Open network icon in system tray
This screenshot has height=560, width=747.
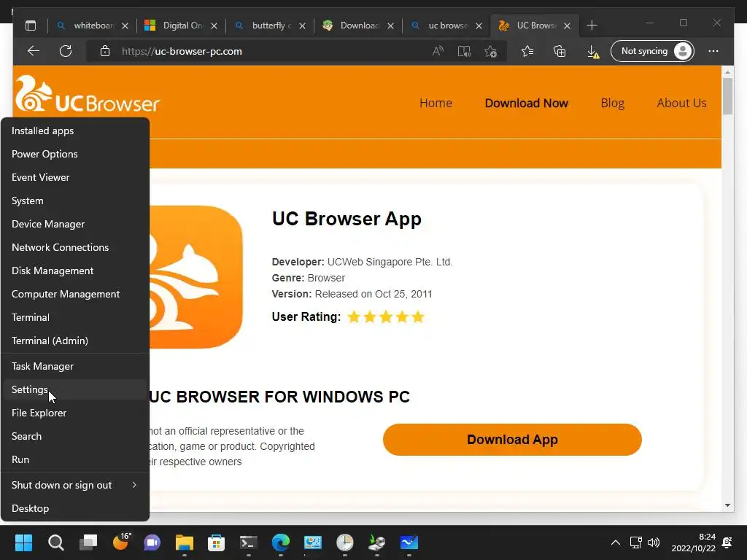coord(635,542)
